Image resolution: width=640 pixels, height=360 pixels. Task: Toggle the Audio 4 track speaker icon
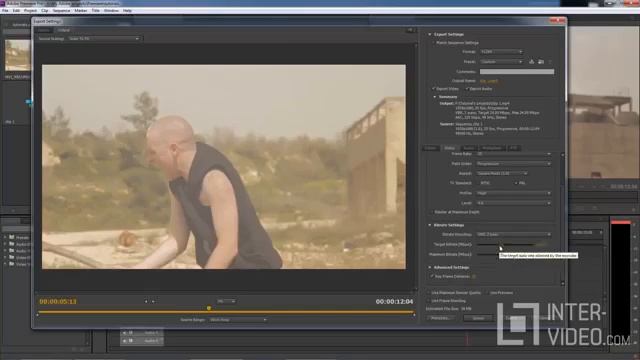click(124, 333)
